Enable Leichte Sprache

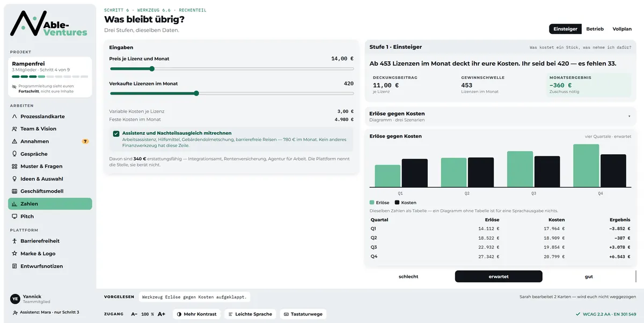point(250,314)
